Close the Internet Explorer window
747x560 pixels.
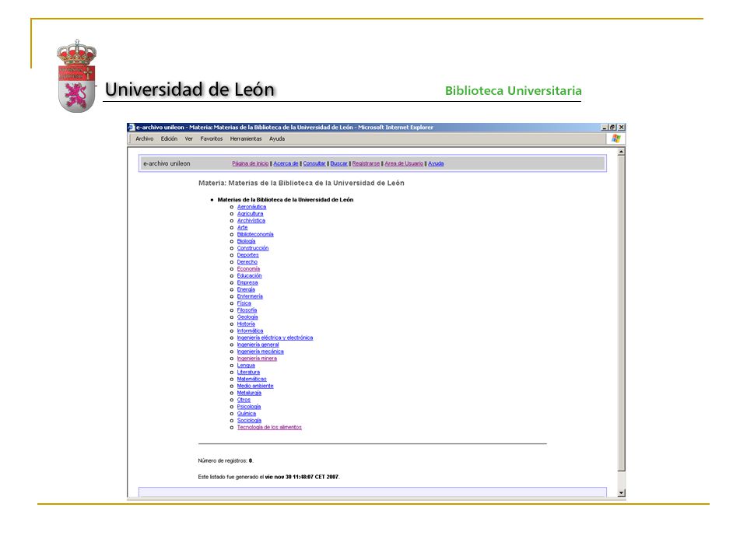click(x=621, y=127)
